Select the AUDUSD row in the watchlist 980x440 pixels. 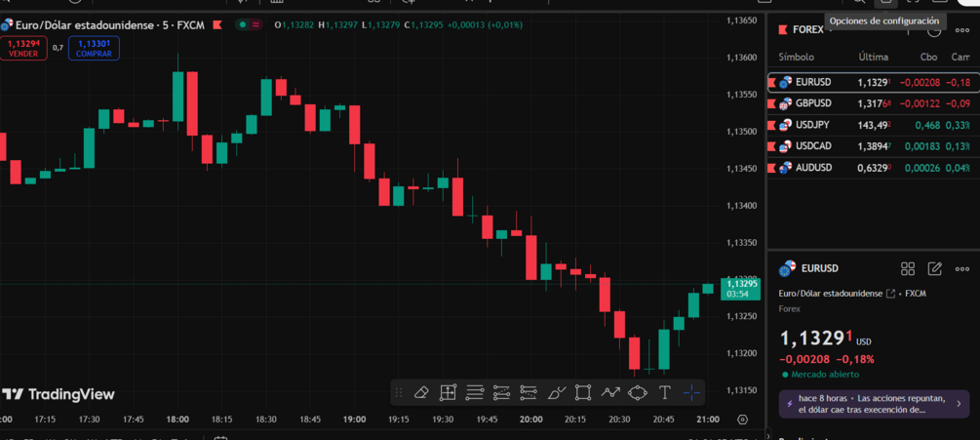873,168
